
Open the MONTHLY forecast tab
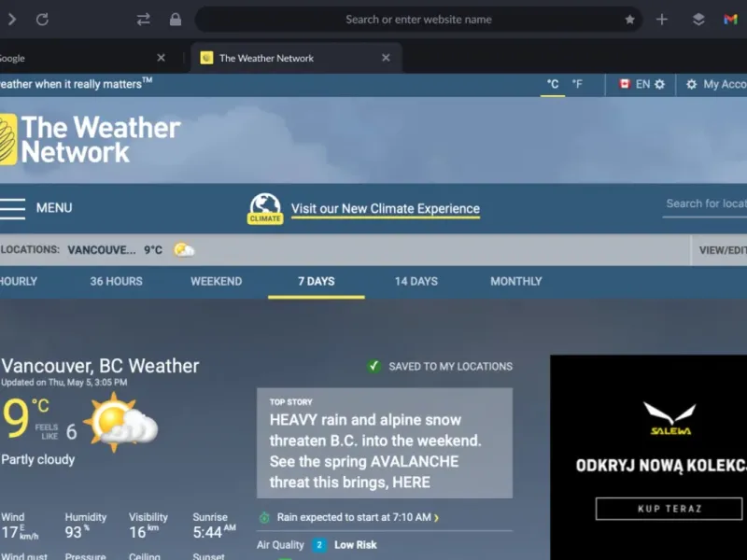tap(516, 282)
